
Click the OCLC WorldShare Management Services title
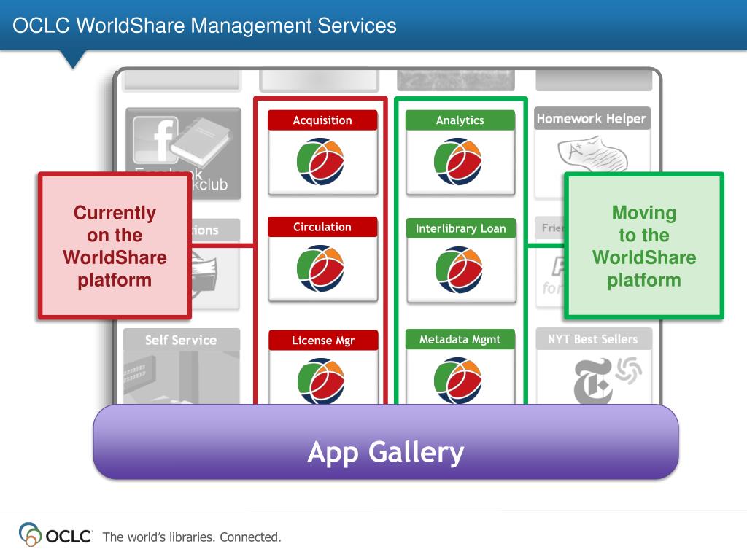tap(204, 26)
